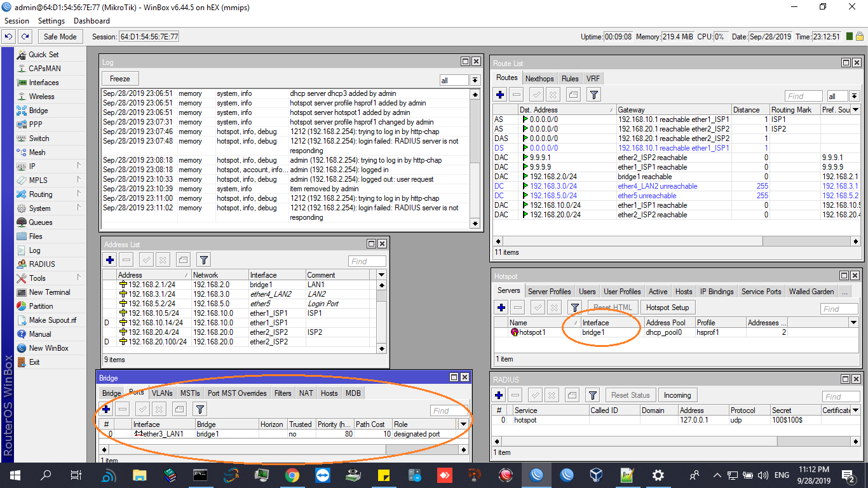The width and height of the screenshot is (868, 488).
Task: Toggle Safe Mode
Action: pos(60,37)
